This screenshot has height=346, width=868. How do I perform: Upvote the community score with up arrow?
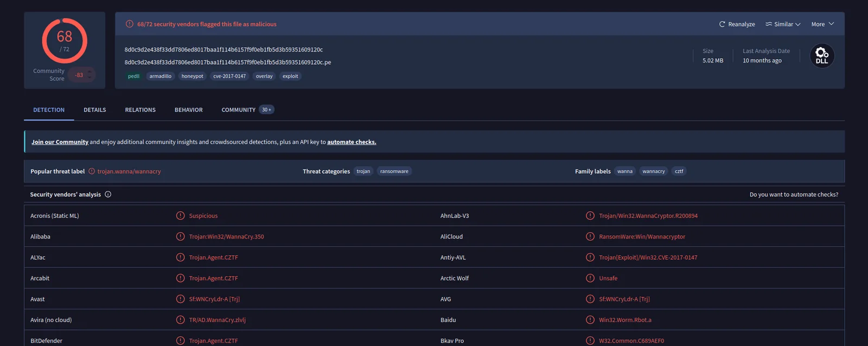point(90,71)
